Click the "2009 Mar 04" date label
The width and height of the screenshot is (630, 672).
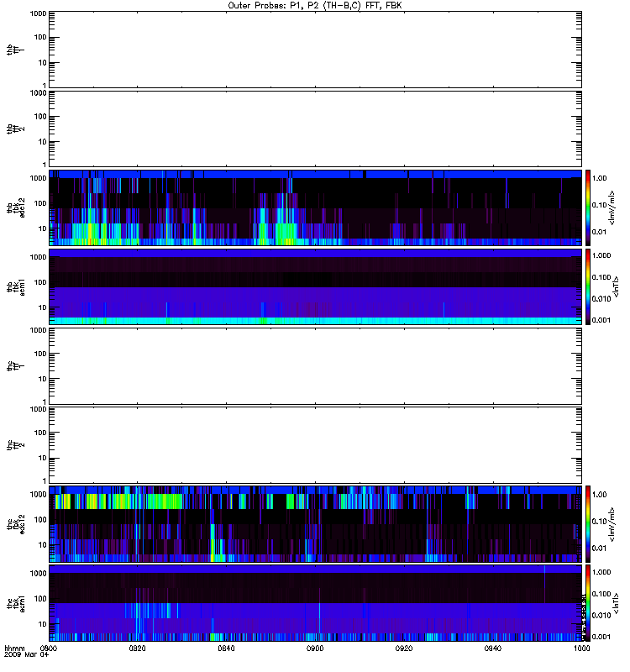(x=27, y=655)
